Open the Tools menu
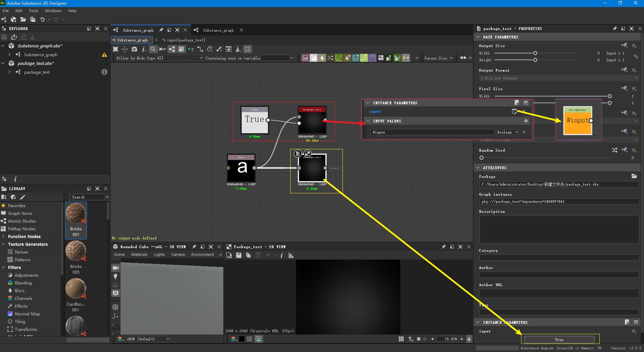Screen dimensions: 644x352 (x=33, y=10)
